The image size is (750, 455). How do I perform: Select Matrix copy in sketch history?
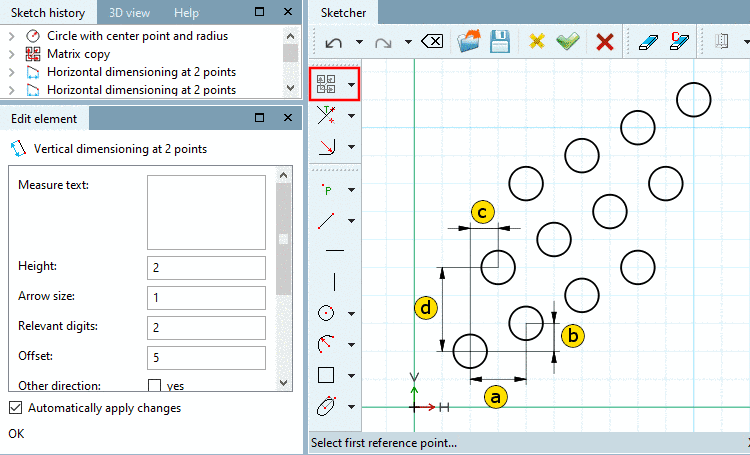[x=78, y=54]
